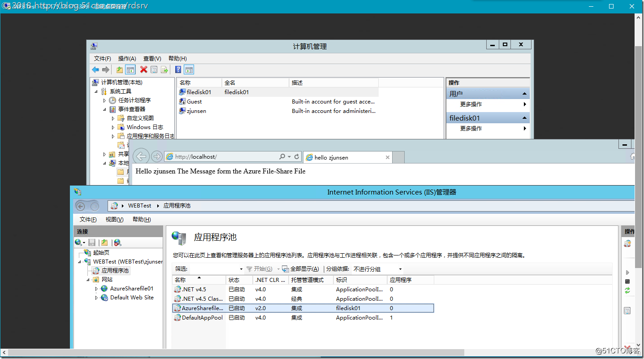The height and width of the screenshot is (359, 644).
Task: Click 更多操作 under 用户 in Actions
Action: (x=471, y=104)
